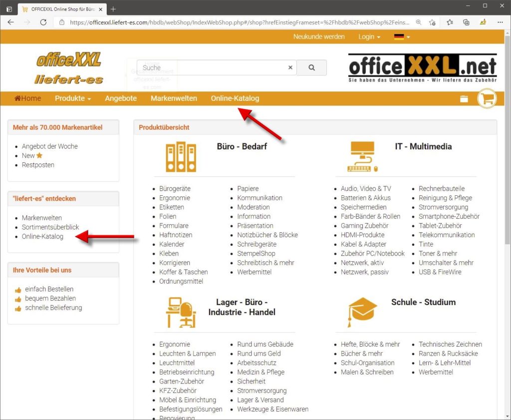
Task: Open the Papiere category
Action: [x=248, y=188]
